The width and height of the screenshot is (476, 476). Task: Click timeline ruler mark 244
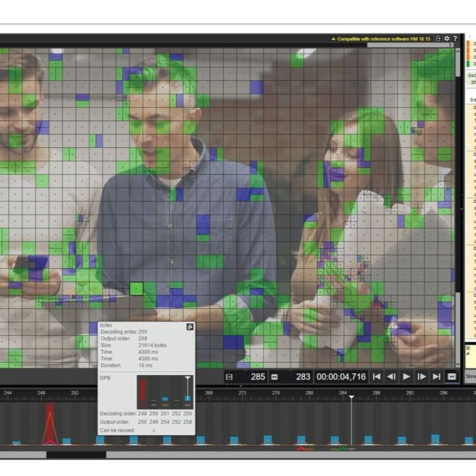pyautogui.click(x=8, y=393)
